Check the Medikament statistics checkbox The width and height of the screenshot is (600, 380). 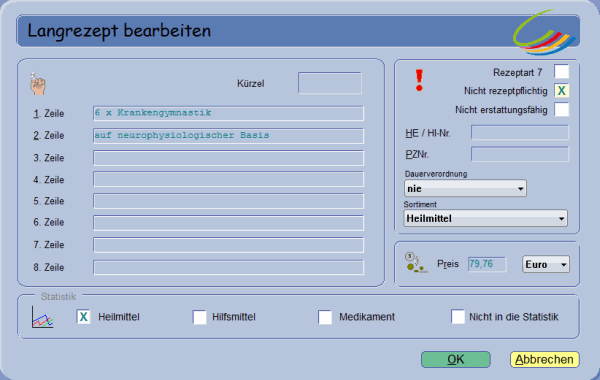click(x=325, y=317)
